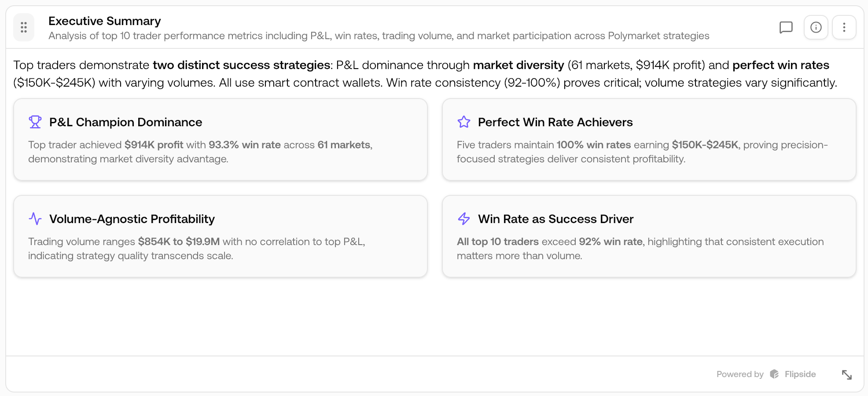
Task: Expand the widget using the diagonal arrow
Action: (848, 375)
